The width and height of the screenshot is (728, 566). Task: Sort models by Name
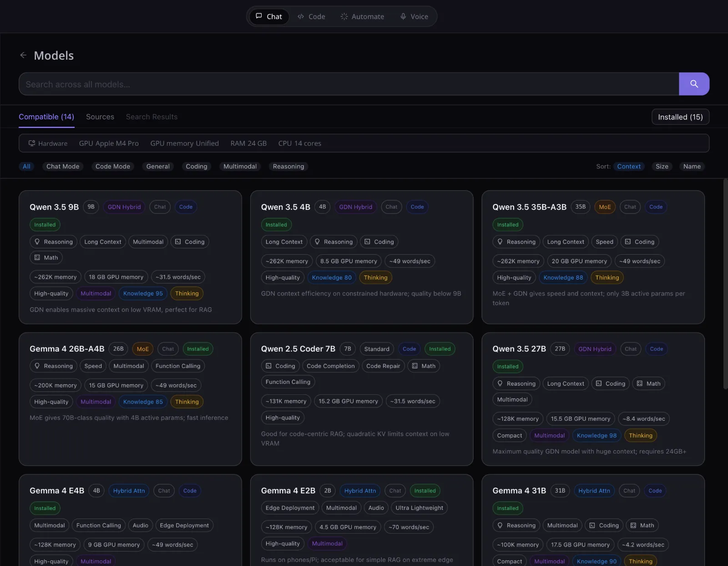(692, 166)
